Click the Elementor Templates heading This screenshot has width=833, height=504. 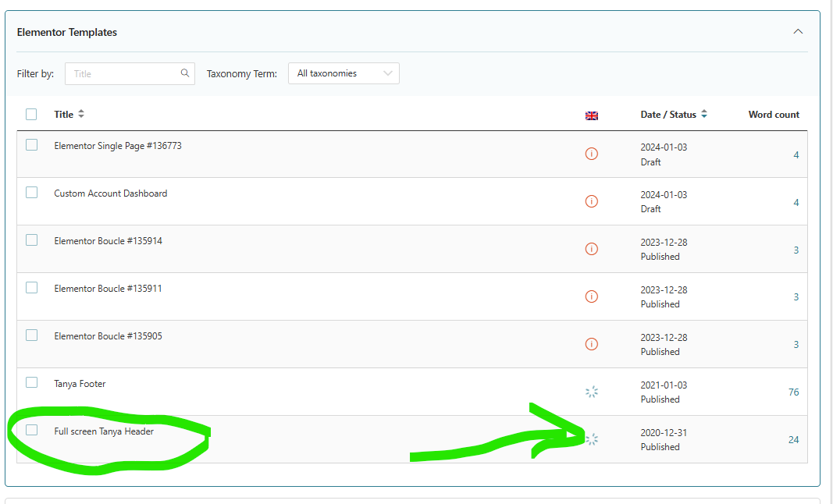[x=67, y=33]
